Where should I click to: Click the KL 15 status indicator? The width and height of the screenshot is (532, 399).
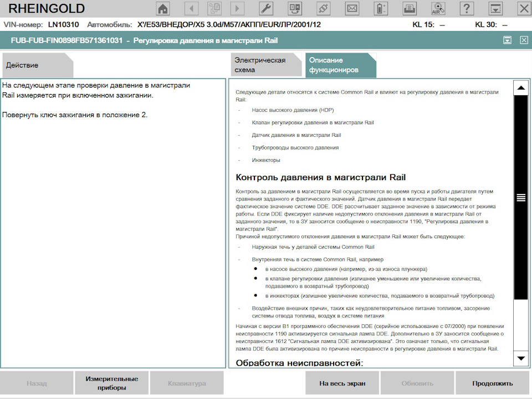tap(428, 25)
